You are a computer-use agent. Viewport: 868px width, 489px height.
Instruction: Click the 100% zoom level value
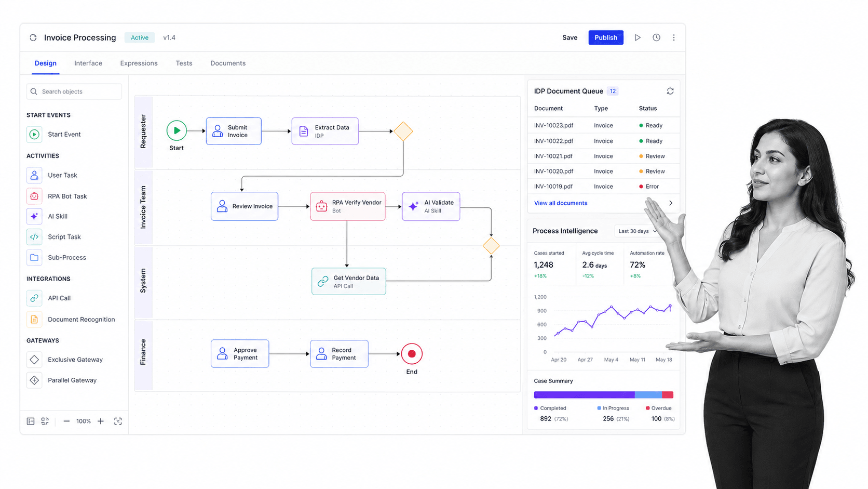pyautogui.click(x=84, y=421)
